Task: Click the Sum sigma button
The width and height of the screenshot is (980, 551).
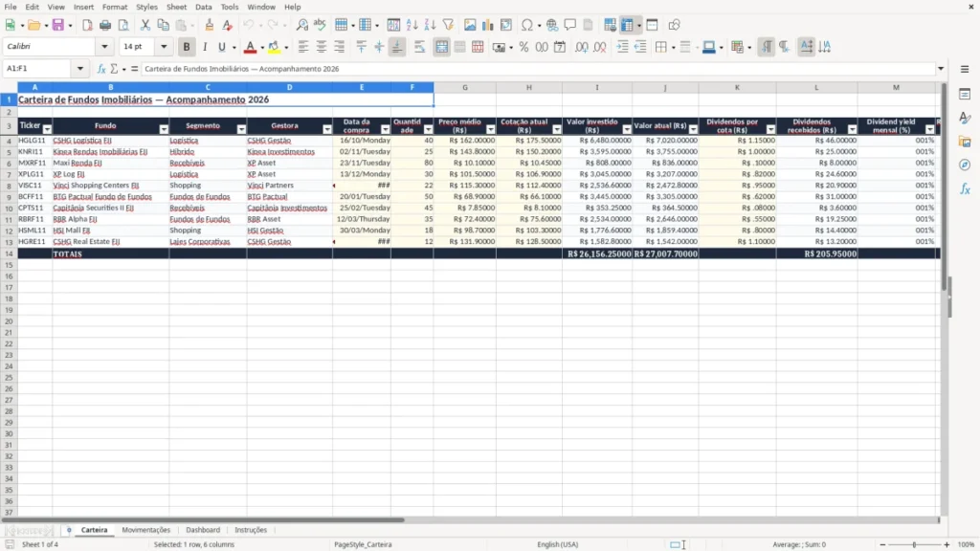Action: [x=114, y=69]
